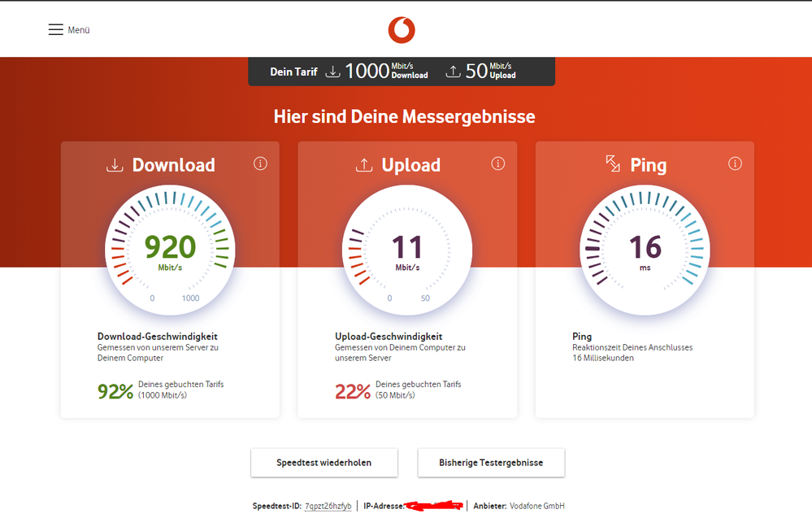Click the 'Upload-Geschwindigkeit' label
The height and width of the screenshot is (518, 812).
[x=389, y=336]
